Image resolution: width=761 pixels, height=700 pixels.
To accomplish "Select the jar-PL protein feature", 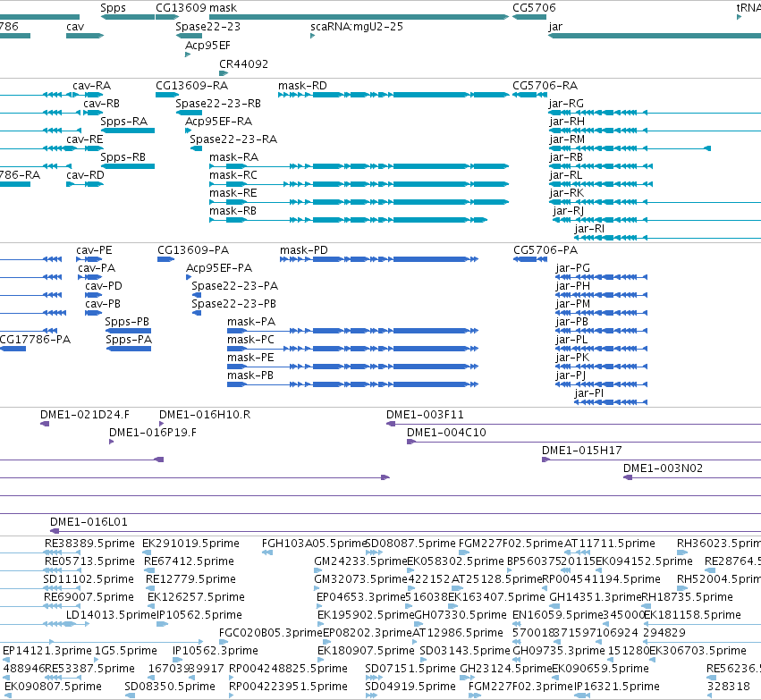I will coord(601,349).
